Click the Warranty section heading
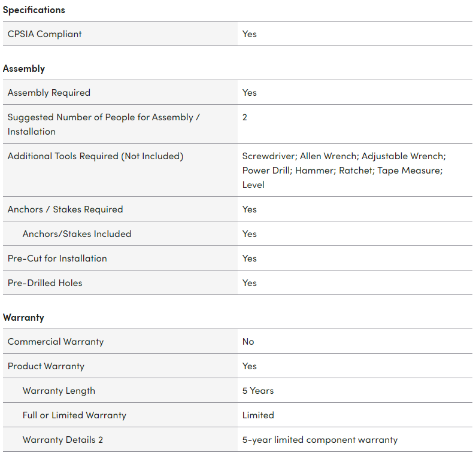Image resolution: width=476 pixels, height=459 pixels. click(x=23, y=318)
